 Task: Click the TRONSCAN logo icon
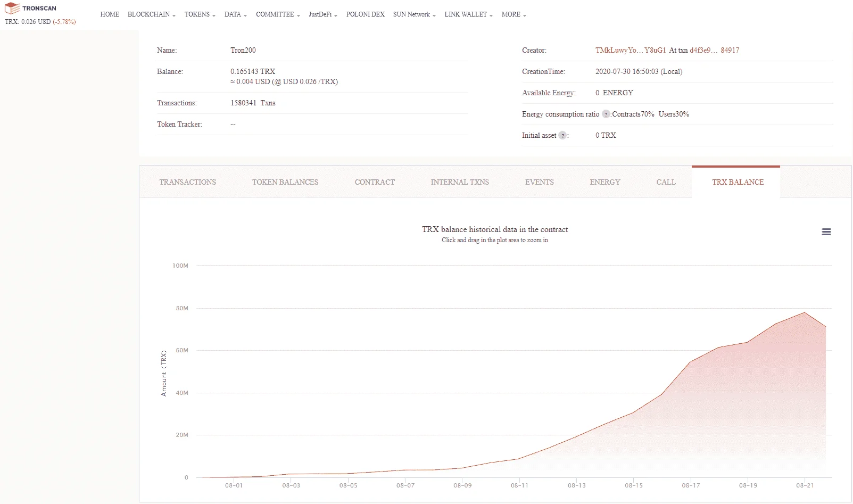[x=12, y=9]
